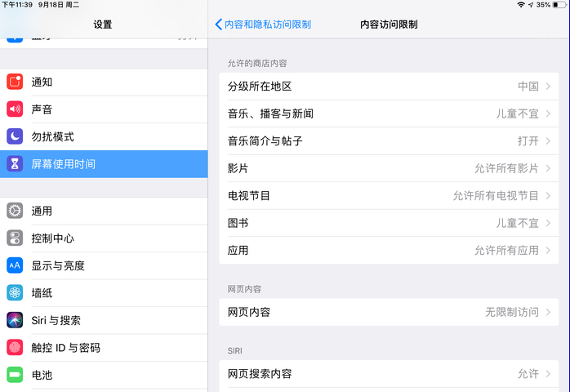Image resolution: width=570 pixels, height=392 pixels.
Task: Tap 允许所有电视节目 value
Action: (x=496, y=196)
